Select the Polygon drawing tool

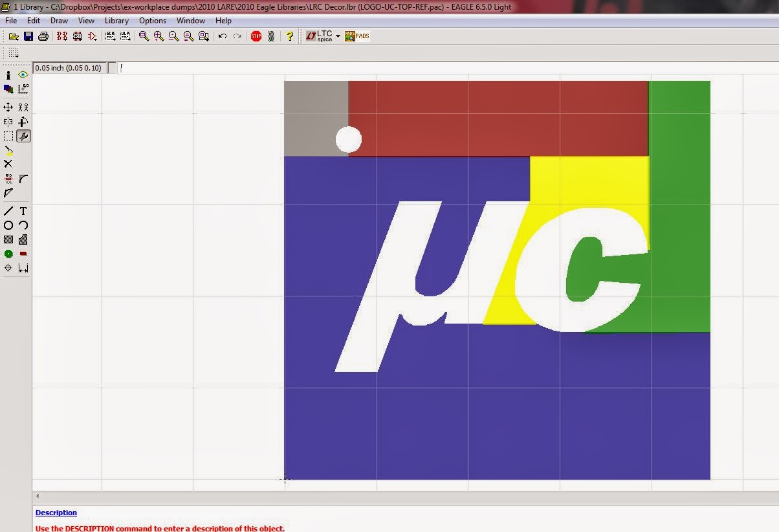pyautogui.click(x=23, y=239)
